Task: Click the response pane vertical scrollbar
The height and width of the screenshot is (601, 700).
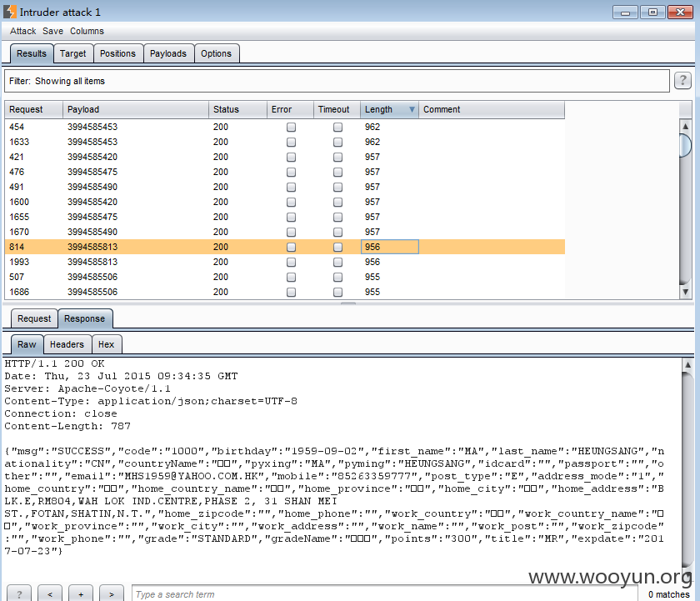Action: [688, 468]
